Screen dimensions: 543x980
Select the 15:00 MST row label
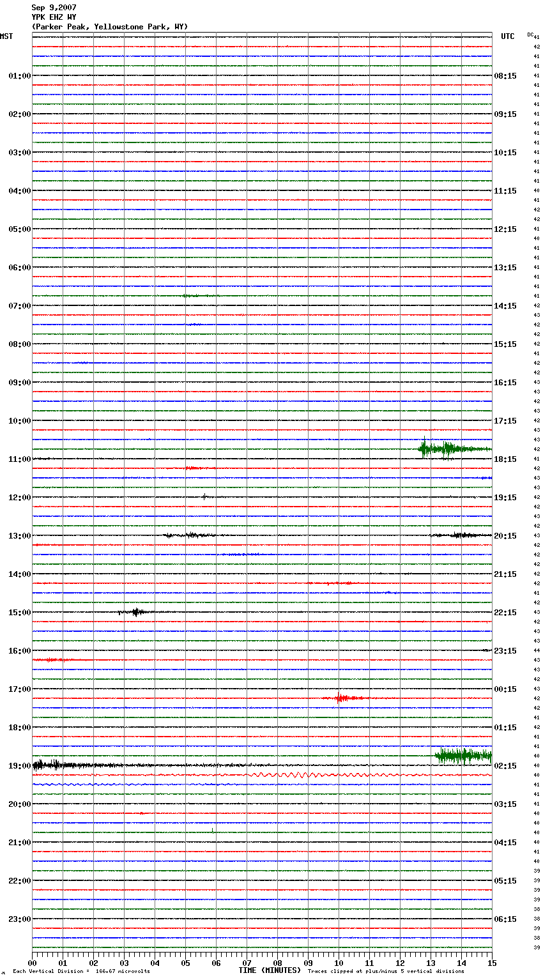[x=20, y=613]
